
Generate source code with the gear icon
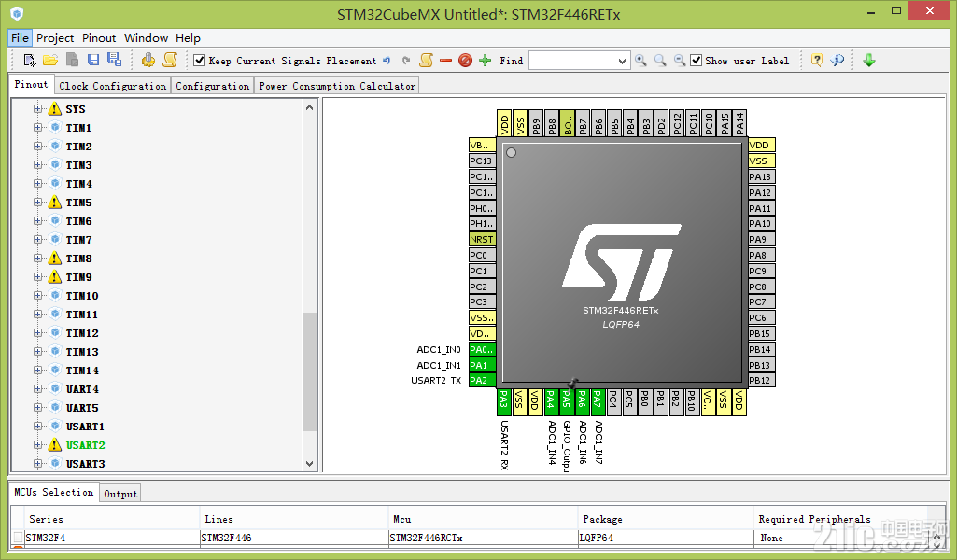point(148,60)
